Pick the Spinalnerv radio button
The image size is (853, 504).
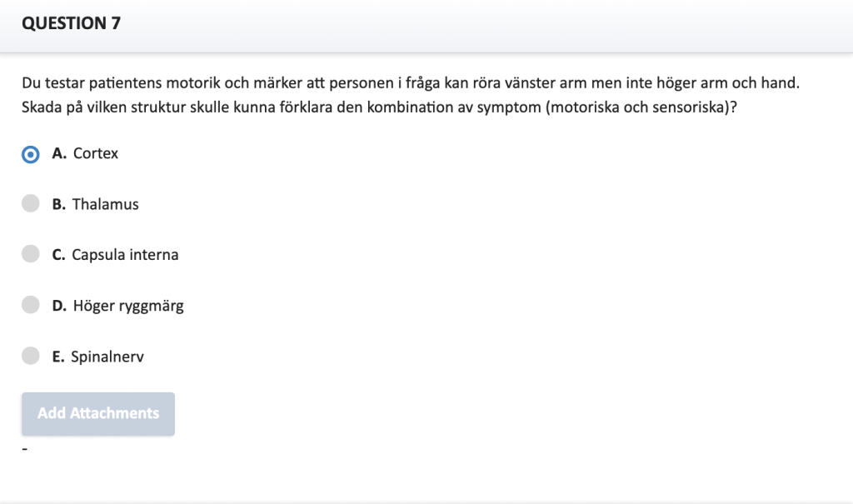click(31, 356)
